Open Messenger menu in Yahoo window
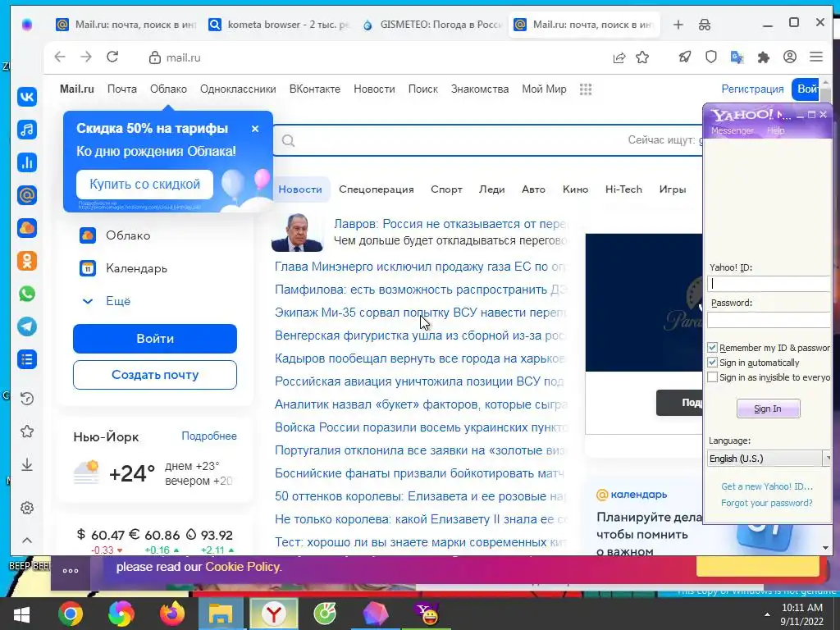This screenshot has height=630, width=840. (732, 130)
